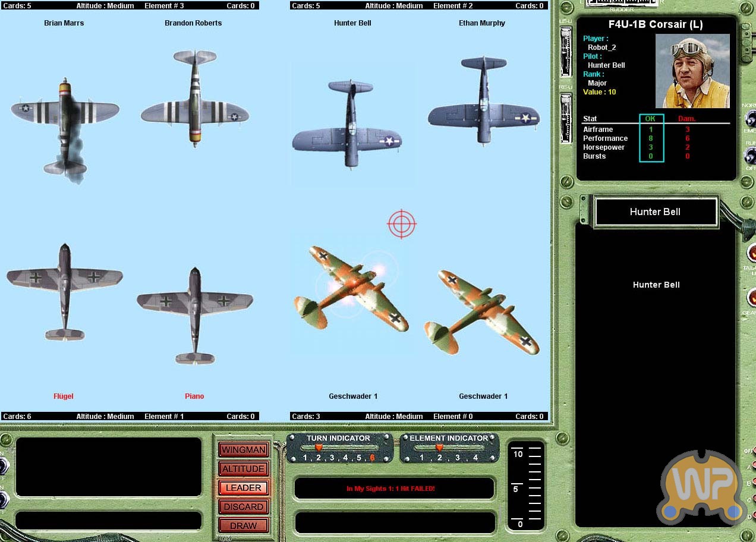Click the 'In My Sights' message display
Viewport: 756px width, 542px height.
point(393,489)
